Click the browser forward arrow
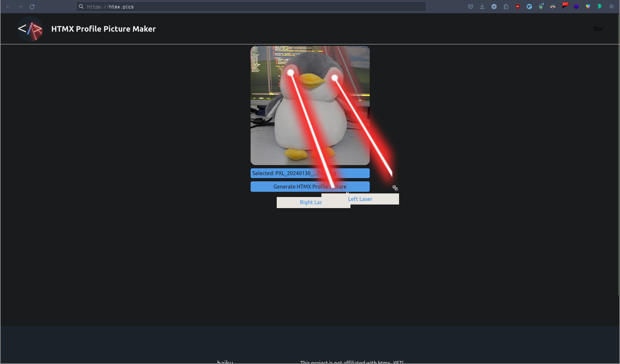This screenshot has height=364, width=620. tap(20, 7)
